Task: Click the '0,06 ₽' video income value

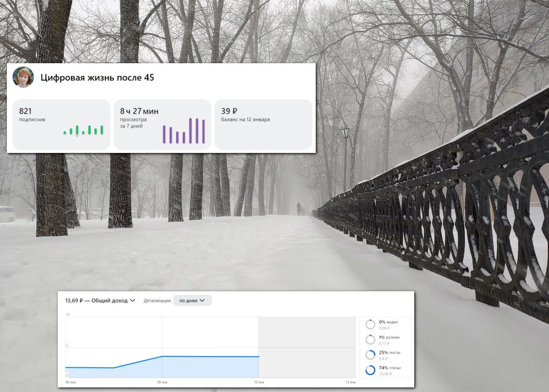Action: (x=384, y=328)
